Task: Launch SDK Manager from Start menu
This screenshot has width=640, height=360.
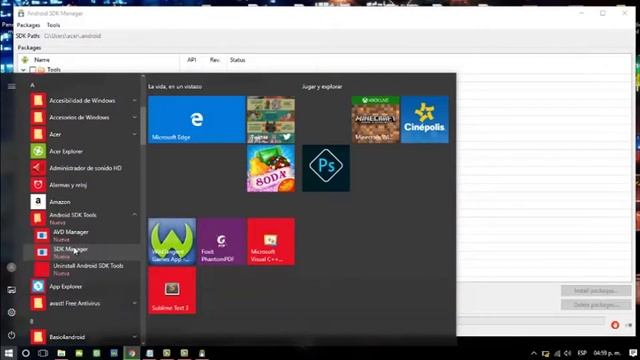Action: pyautogui.click(x=82, y=252)
